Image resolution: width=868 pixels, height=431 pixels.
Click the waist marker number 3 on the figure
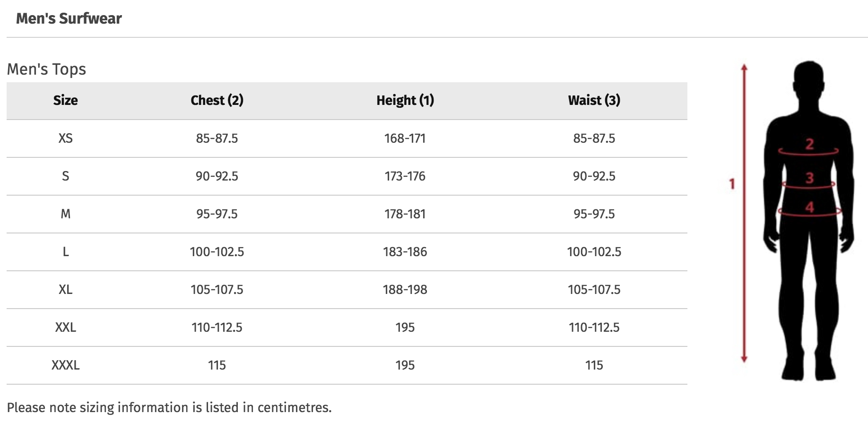coord(809,178)
